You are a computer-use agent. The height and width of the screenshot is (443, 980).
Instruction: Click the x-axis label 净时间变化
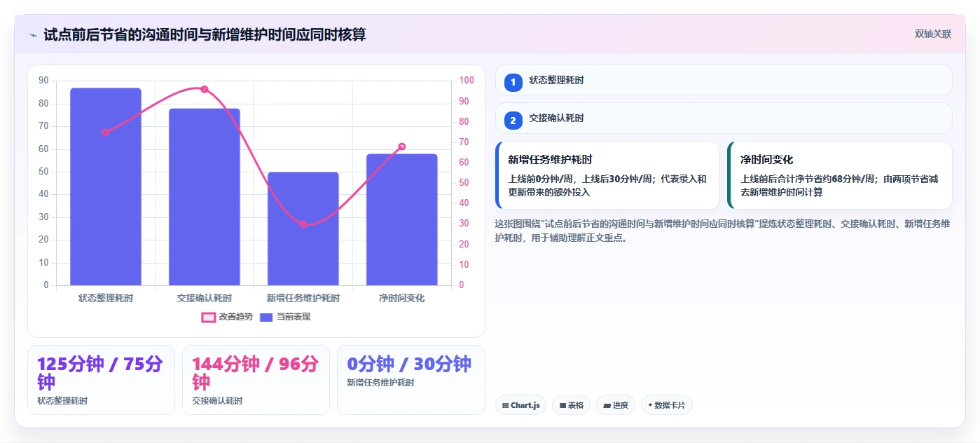pos(402,298)
